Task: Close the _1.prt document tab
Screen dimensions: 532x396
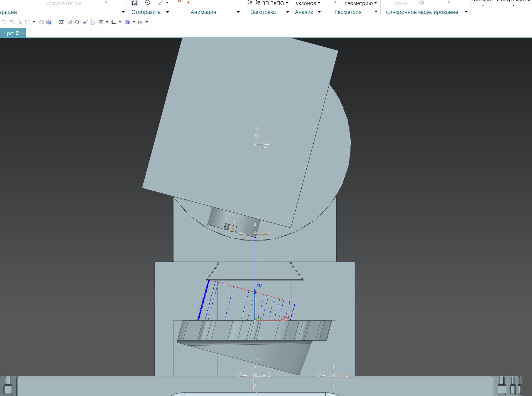Action: point(22,33)
